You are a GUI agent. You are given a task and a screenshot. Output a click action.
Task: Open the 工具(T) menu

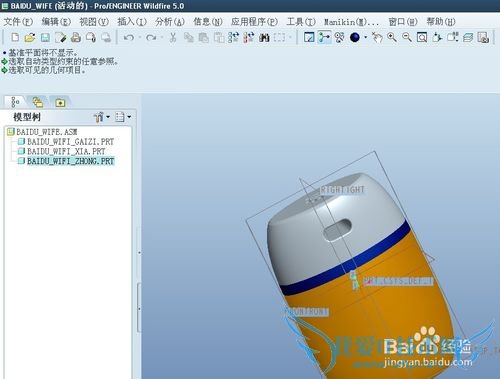[x=301, y=22]
